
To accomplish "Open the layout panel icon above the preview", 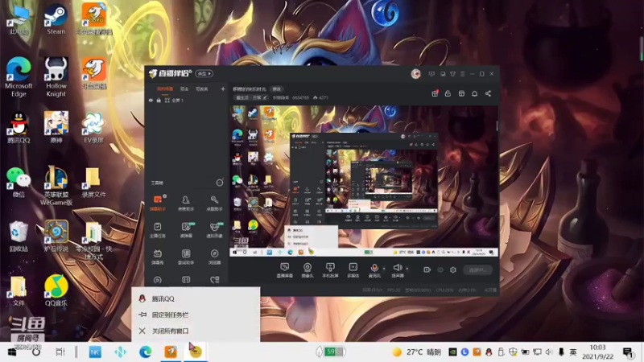I will tap(461, 93).
